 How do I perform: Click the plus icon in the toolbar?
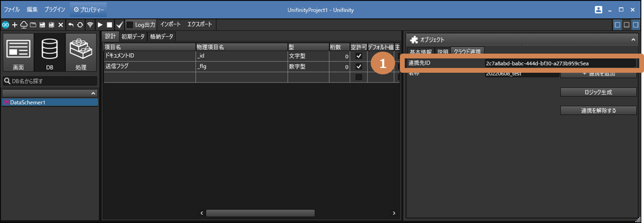pyautogui.click(x=14, y=25)
